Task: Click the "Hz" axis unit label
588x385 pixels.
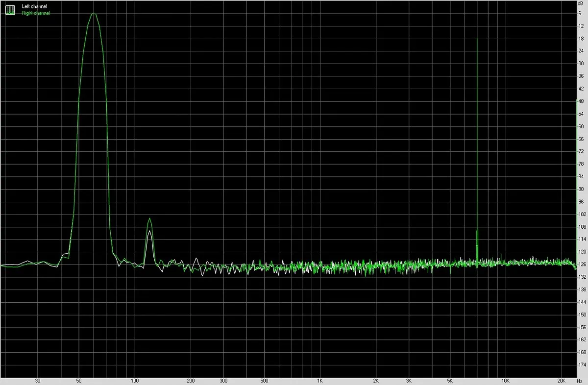Action: tap(580, 380)
